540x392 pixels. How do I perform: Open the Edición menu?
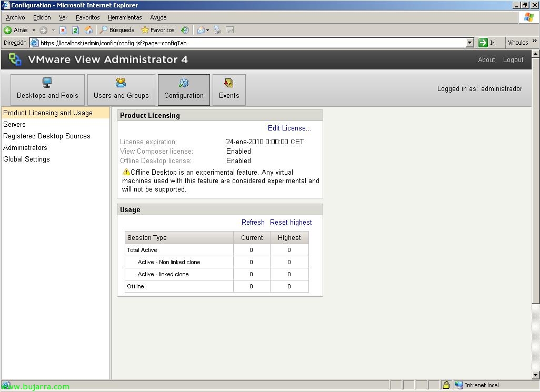(42, 17)
